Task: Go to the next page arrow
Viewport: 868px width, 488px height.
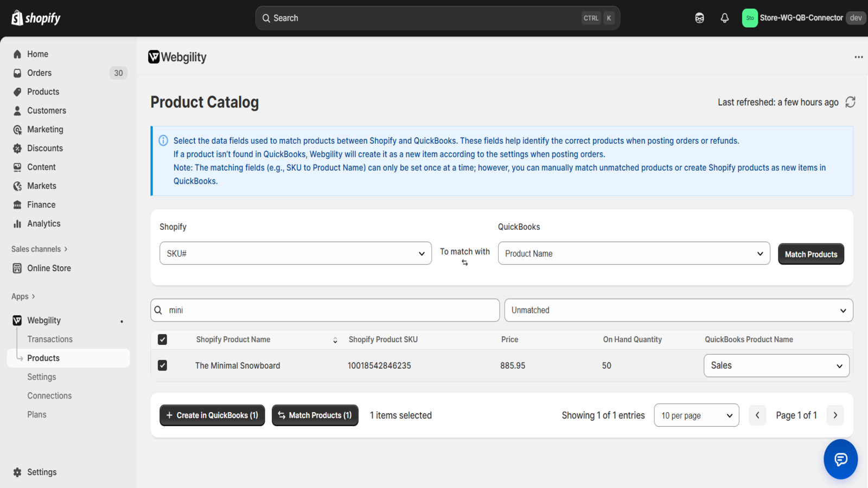Action: point(835,415)
